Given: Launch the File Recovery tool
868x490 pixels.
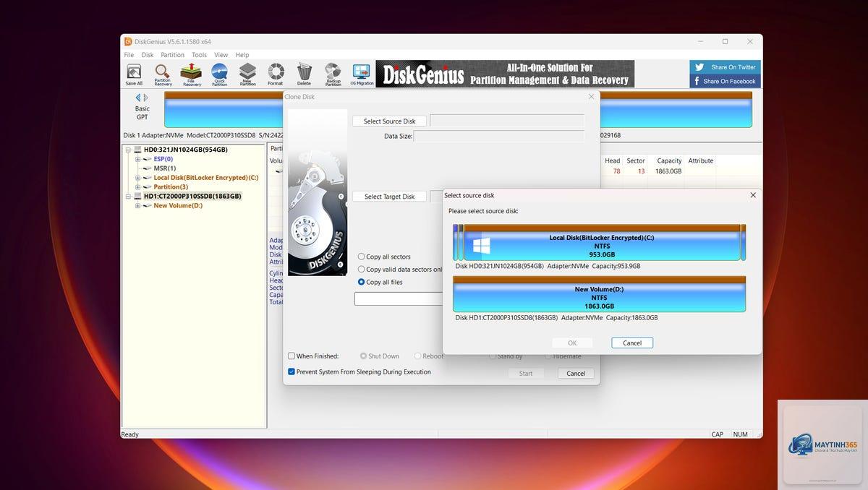Looking at the screenshot, I should pos(192,74).
